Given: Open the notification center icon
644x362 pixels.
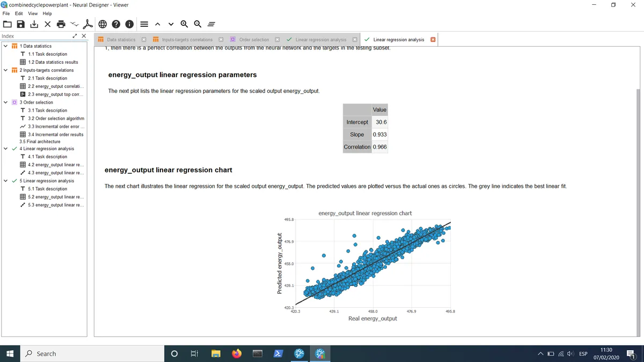Looking at the screenshot, I should pos(631,353).
